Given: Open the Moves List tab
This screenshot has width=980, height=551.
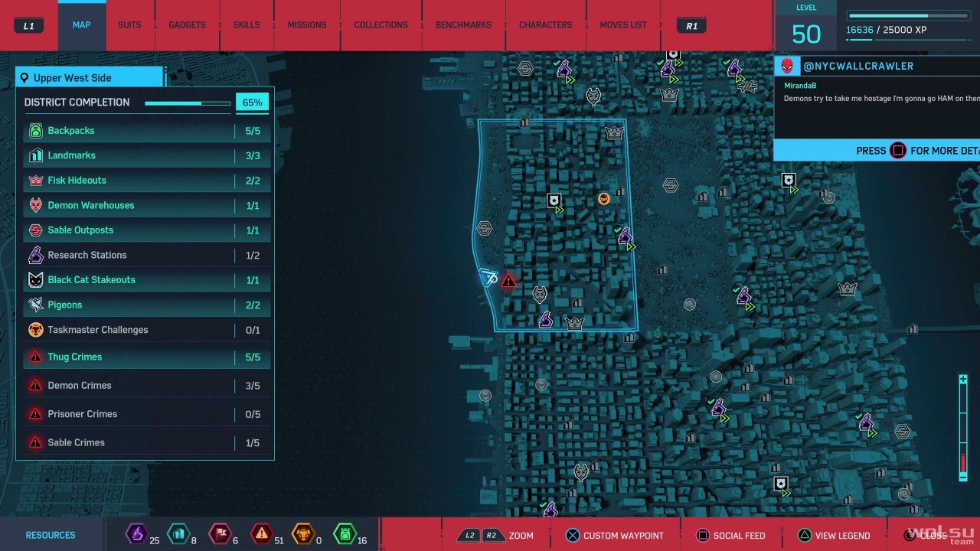Looking at the screenshot, I should (623, 25).
